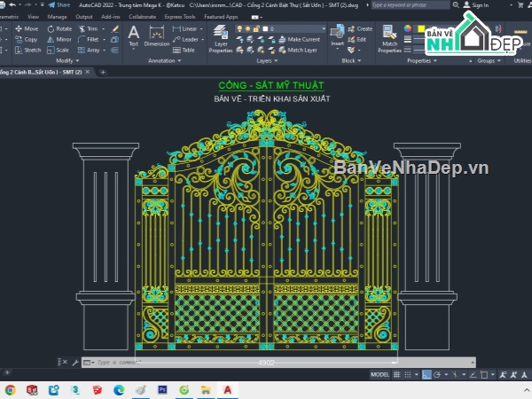
Task: Select the Dimension tool
Action: 156,36
